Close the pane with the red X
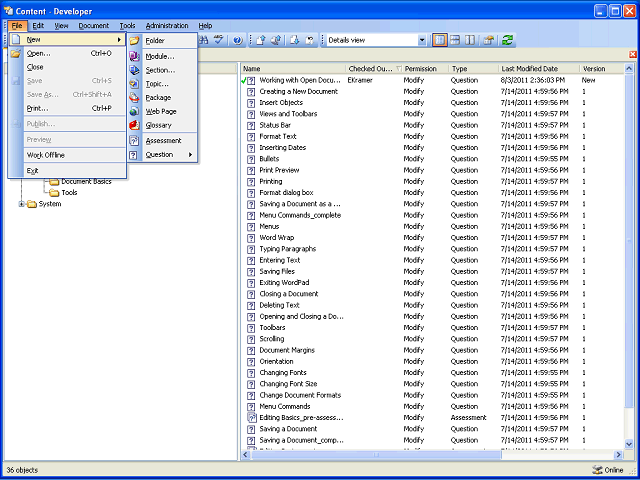 click(x=633, y=54)
